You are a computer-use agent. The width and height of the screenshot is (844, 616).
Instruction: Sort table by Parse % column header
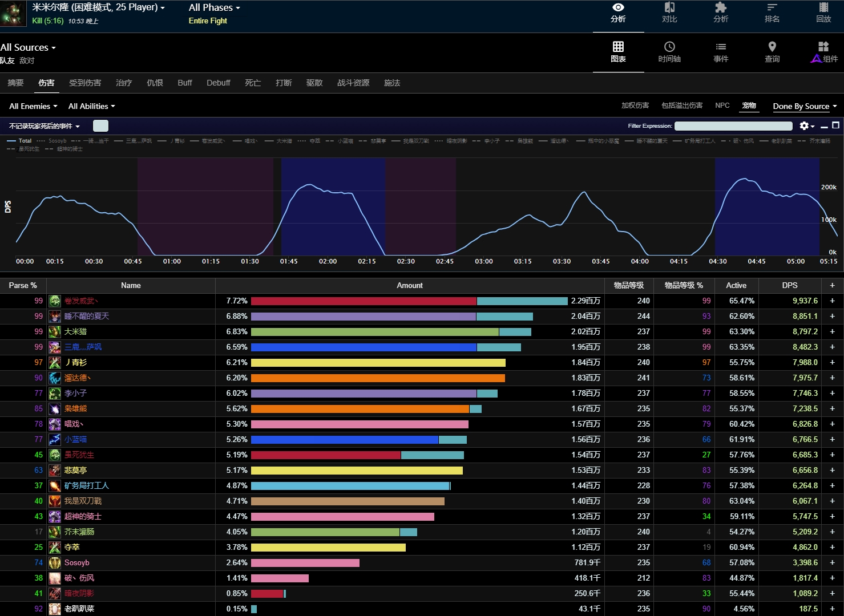coord(23,285)
